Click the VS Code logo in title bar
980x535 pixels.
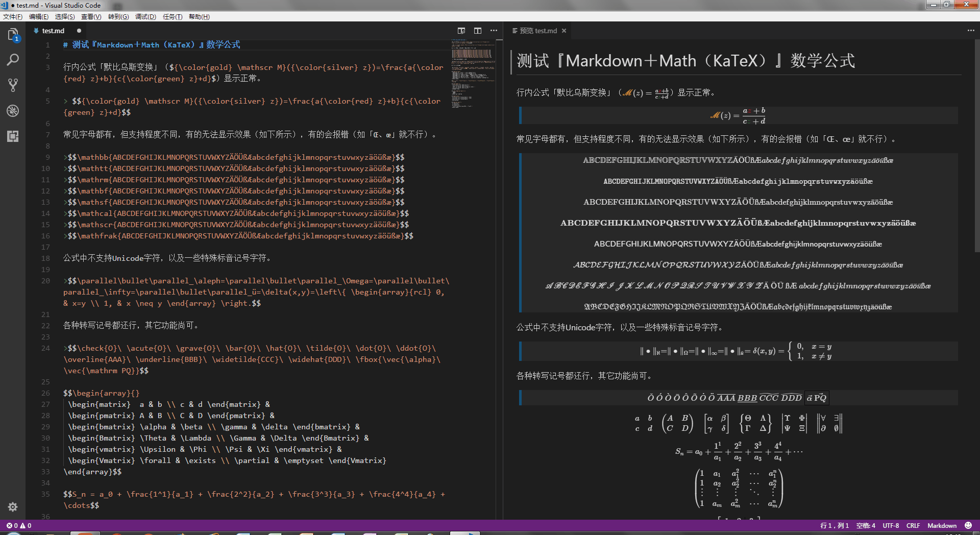[x=5, y=5]
